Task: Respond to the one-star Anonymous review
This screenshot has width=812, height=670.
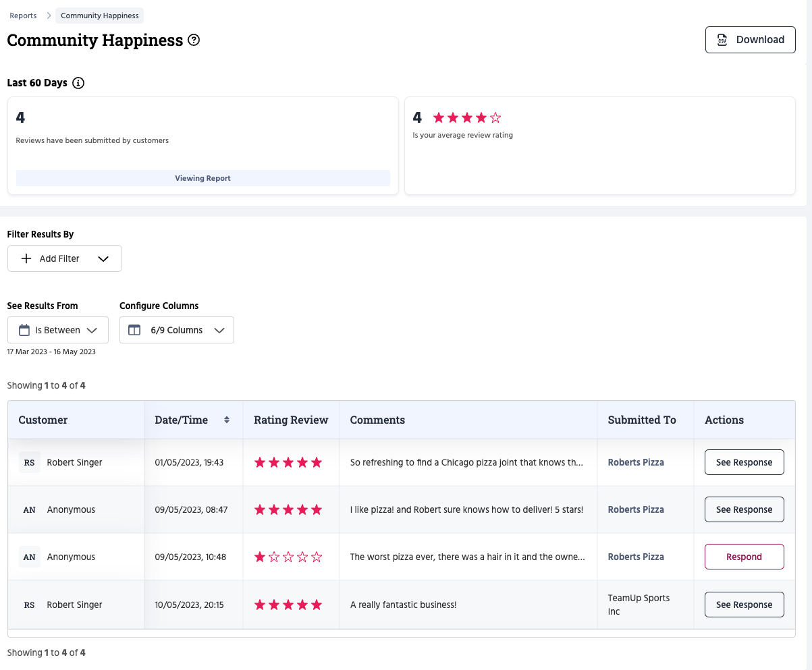Action: point(744,557)
